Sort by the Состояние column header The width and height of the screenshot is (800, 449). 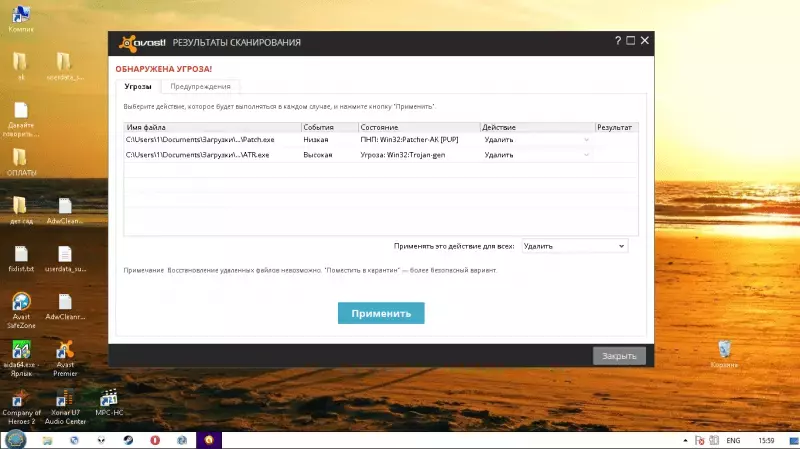click(419, 127)
